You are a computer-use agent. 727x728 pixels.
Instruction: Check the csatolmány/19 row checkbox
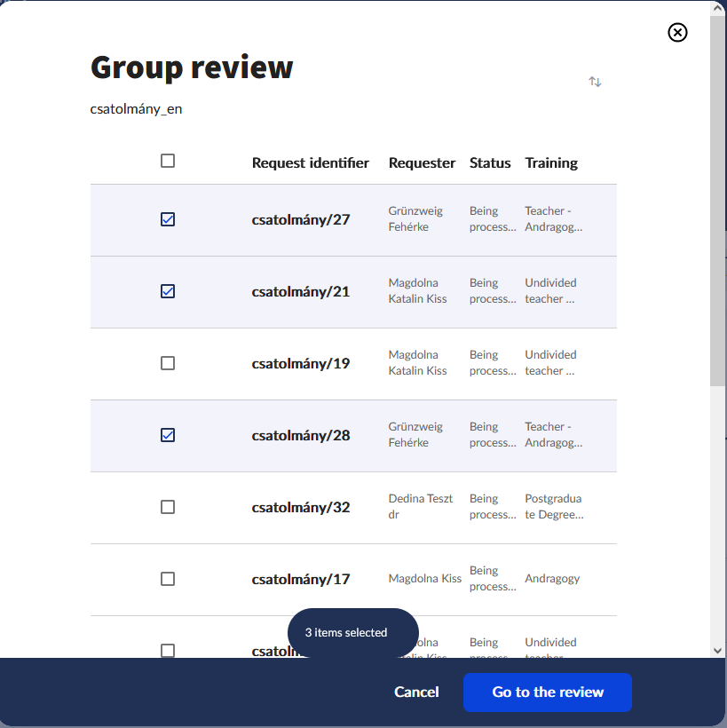pyautogui.click(x=168, y=363)
